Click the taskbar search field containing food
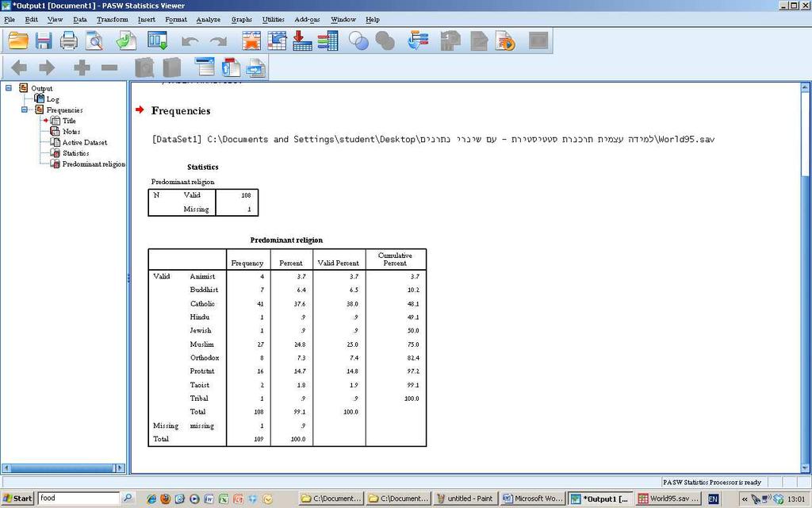 (x=79, y=498)
